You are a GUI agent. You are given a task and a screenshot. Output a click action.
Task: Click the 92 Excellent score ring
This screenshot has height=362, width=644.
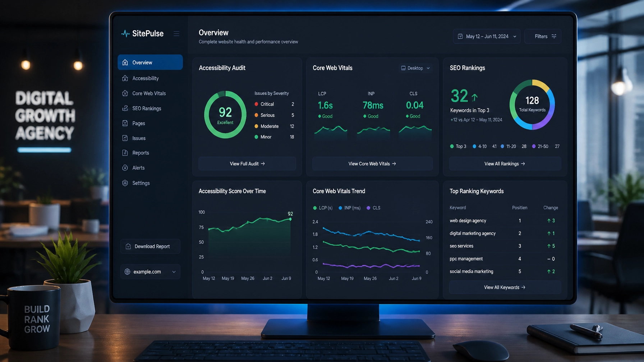tap(225, 115)
